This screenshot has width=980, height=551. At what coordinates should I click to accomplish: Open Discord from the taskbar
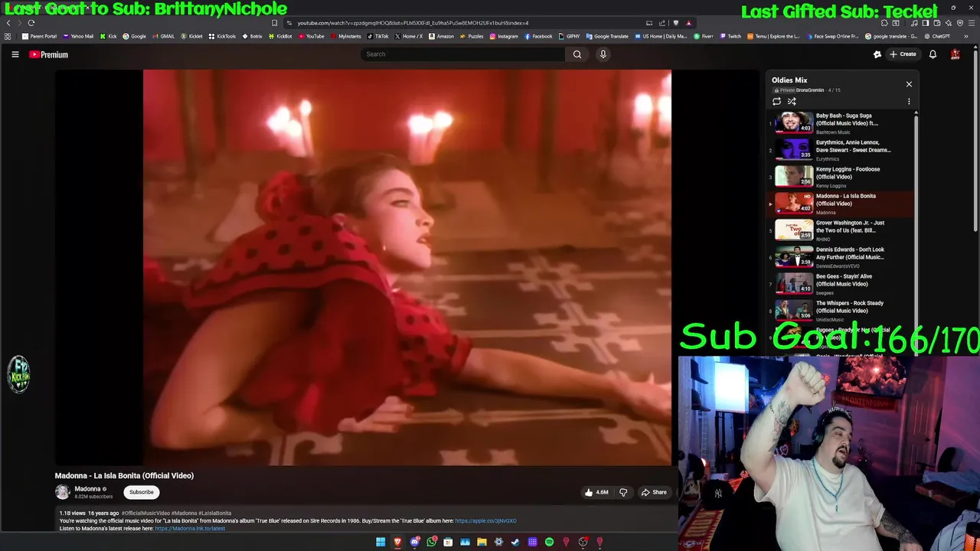click(x=415, y=542)
